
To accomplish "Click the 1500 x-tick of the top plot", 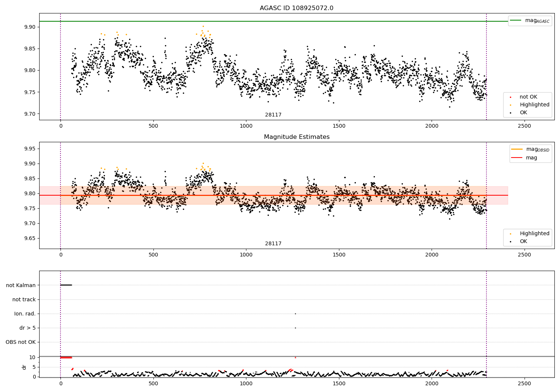I will [339, 126].
